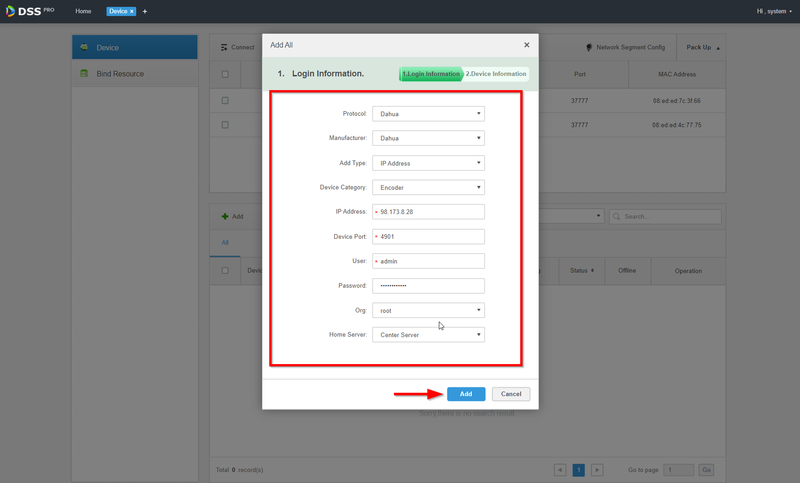The width and height of the screenshot is (800, 483).
Task: Click the Go to page number field
Action: (x=679, y=470)
